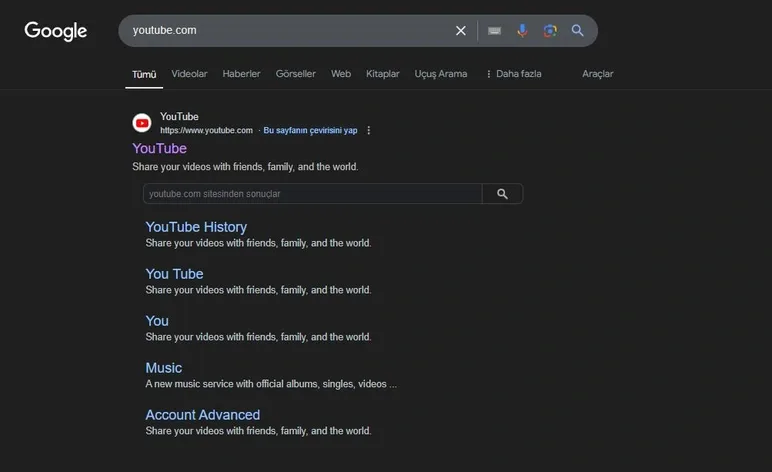Open the YouTube History sitelink

click(196, 227)
